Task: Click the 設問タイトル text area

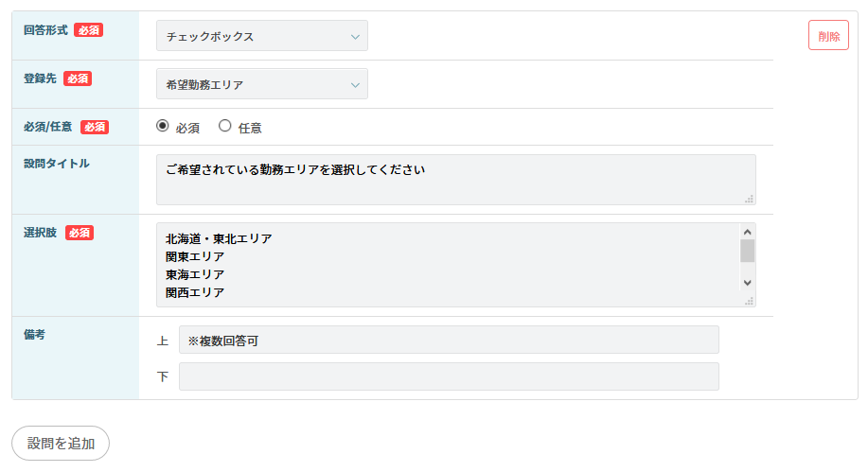Action: (x=455, y=180)
